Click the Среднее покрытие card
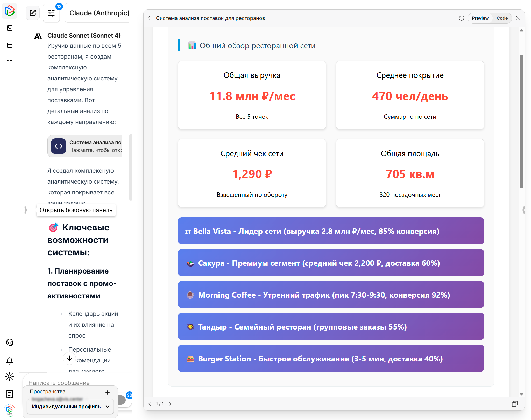 (410, 95)
